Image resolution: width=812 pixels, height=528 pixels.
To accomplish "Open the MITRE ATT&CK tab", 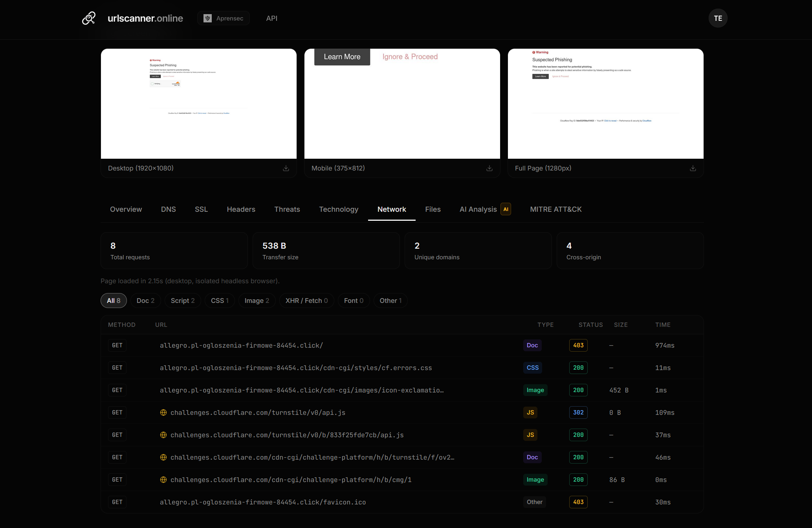I will coord(555,209).
